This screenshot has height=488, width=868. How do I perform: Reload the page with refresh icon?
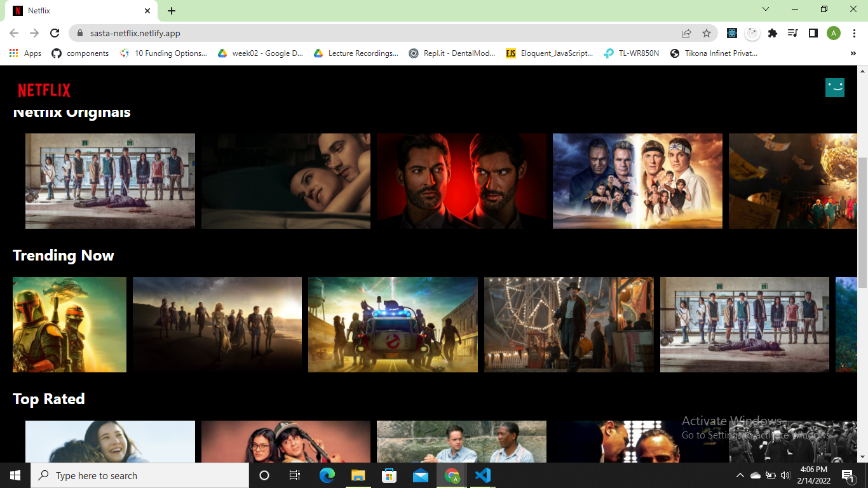[55, 33]
